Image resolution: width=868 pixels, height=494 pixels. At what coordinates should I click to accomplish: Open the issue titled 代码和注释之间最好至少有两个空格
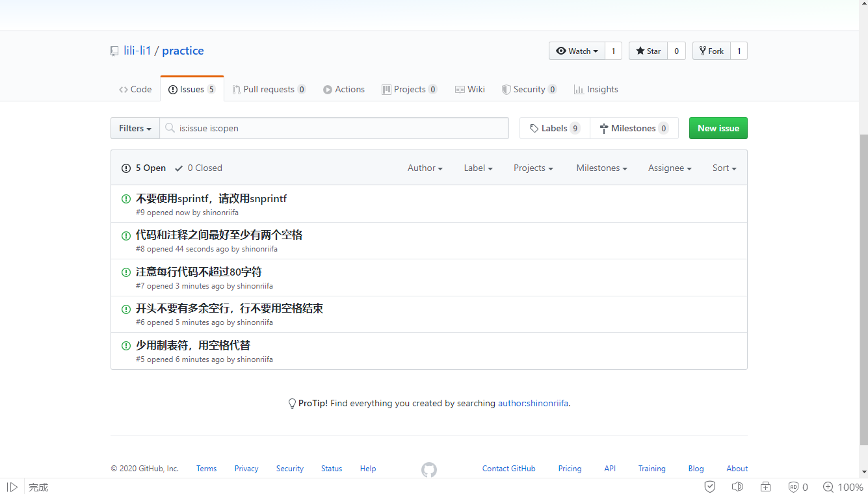coord(219,235)
